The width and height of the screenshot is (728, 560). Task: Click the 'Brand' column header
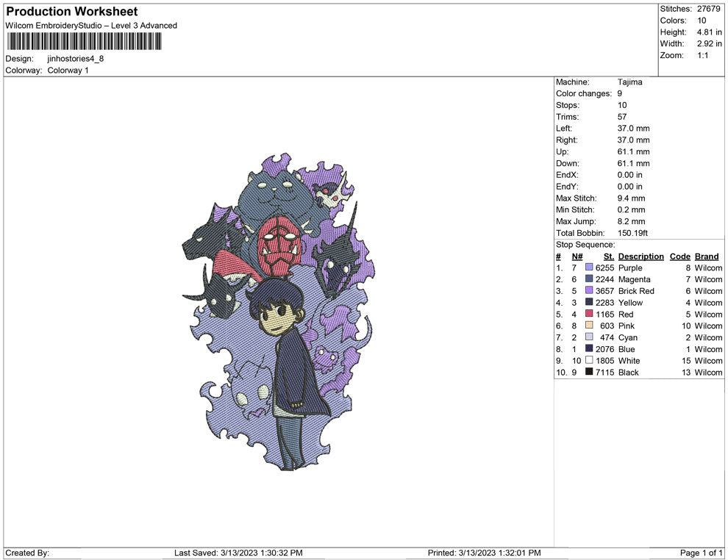coord(707,256)
